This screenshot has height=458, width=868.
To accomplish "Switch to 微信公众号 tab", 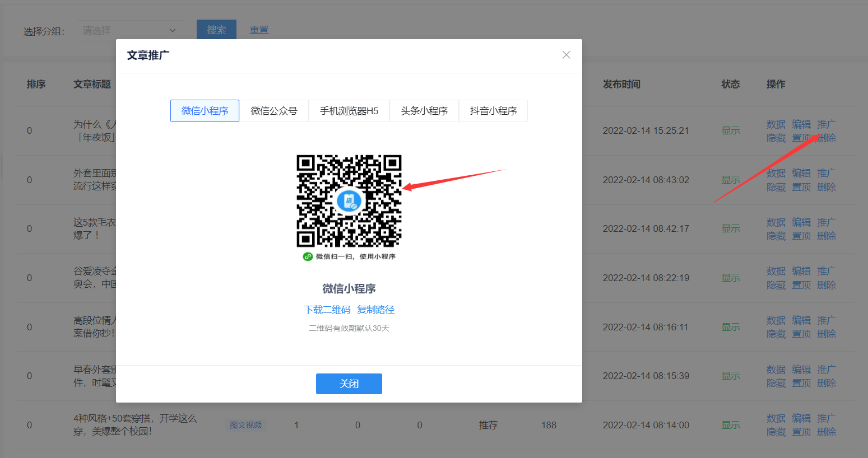I will [x=274, y=111].
